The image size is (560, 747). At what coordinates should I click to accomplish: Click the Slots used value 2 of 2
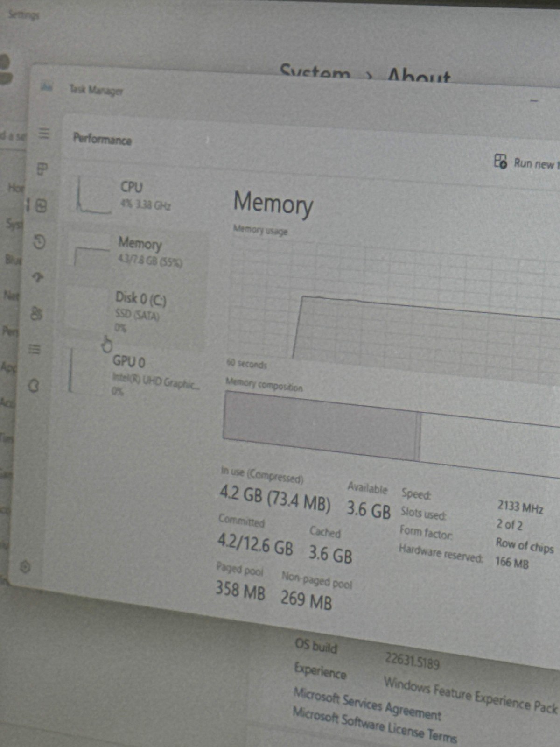coord(509,524)
